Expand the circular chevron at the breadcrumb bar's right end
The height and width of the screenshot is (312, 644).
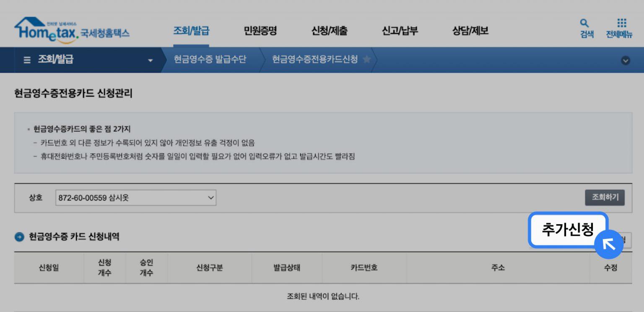[625, 60]
